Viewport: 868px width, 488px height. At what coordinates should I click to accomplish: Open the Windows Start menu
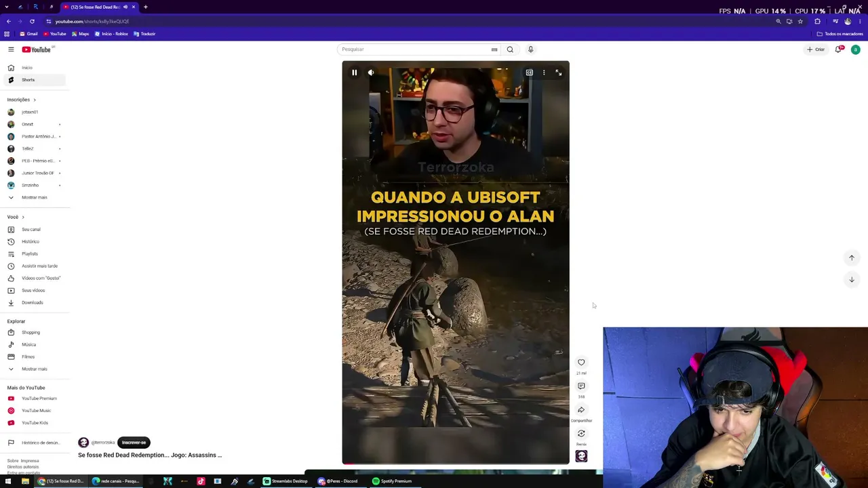coord(7,481)
